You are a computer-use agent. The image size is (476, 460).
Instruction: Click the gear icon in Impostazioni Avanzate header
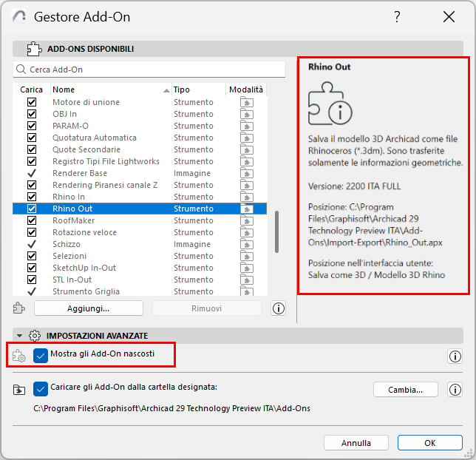(x=35, y=336)
